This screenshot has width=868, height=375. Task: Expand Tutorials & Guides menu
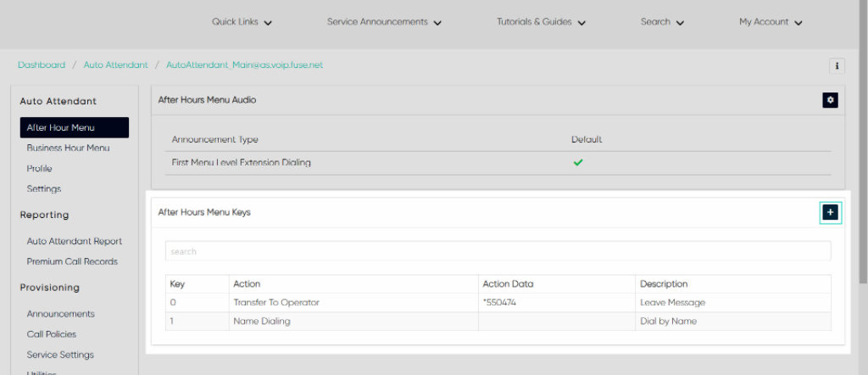541,22
